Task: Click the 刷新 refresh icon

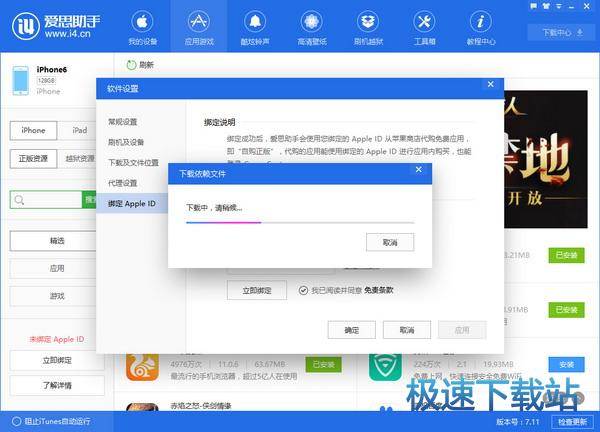Action: [x=131, y=65]
